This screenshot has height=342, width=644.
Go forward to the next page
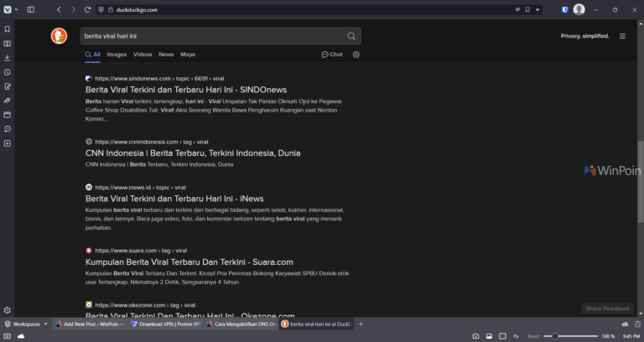point(73,9)
